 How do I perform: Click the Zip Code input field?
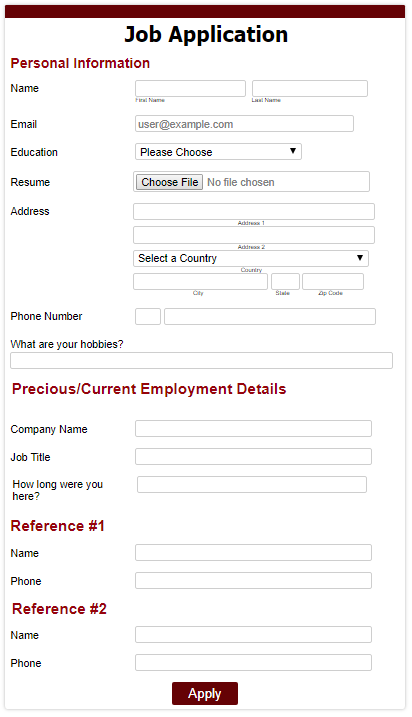click(x=333, y=282)
